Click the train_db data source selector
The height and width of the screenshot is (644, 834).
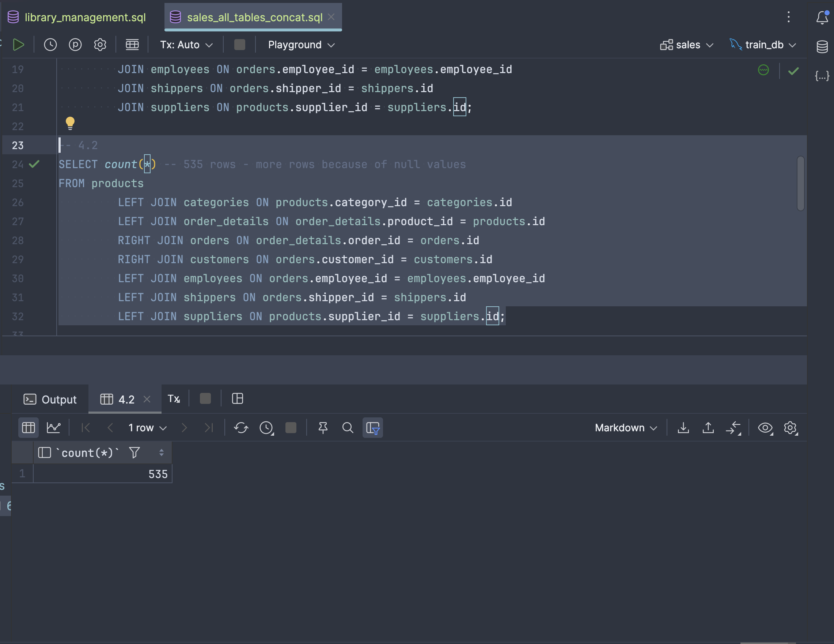[x=763, y=45]
